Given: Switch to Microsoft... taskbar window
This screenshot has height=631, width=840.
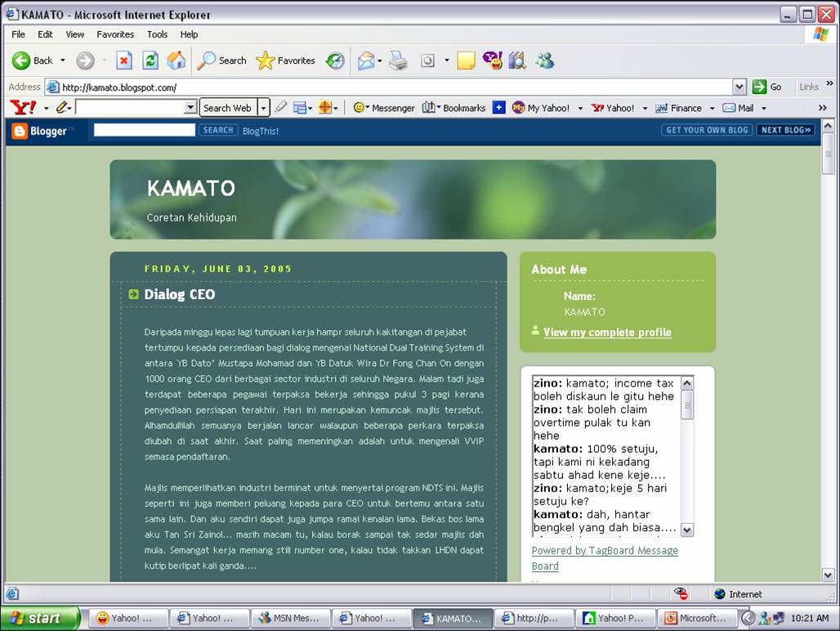Looking at the screenshot, I should pyautogui.click(x=696, y=618).
